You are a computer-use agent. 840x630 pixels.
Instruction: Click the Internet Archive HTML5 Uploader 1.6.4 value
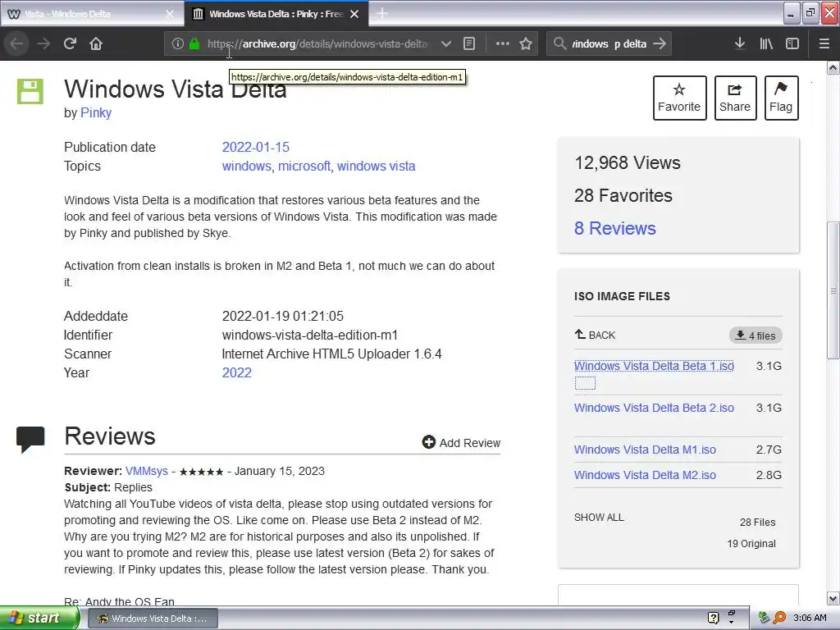point(331,354)
